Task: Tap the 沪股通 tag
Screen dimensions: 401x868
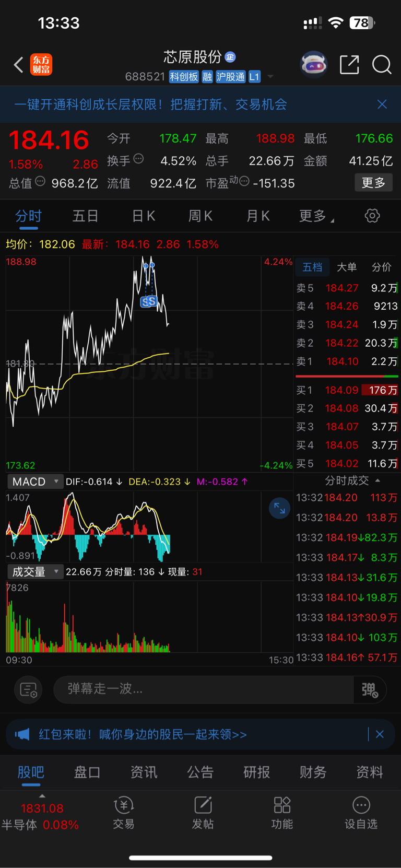Action: [x=230, y=77]
